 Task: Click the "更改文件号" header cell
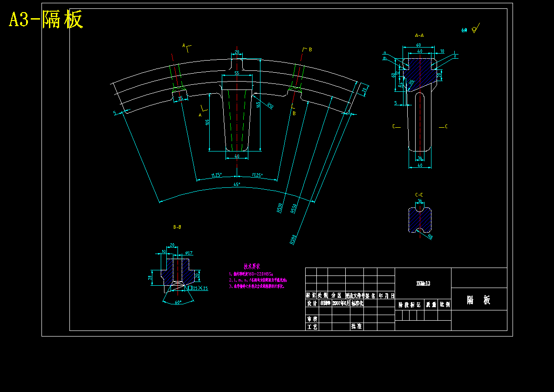(x=355, y=296)
